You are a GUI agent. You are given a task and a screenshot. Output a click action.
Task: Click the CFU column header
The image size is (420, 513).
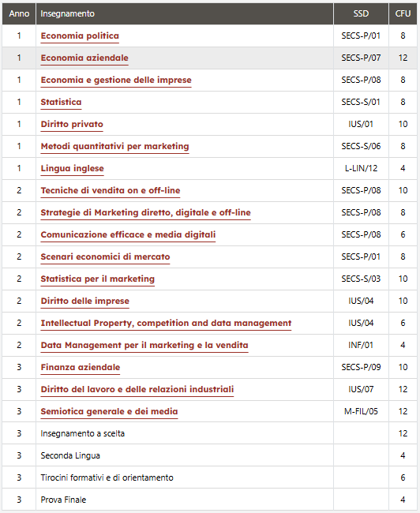pos(403,13)
